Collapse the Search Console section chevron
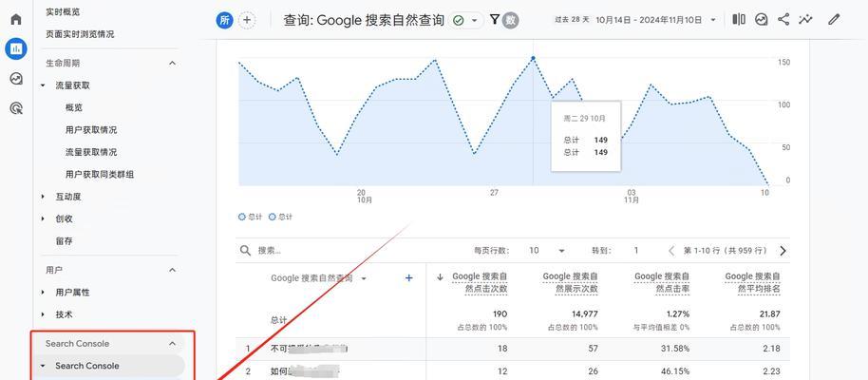Image resolution: width=868 pixels, height=380 pixels. point(172,344)
